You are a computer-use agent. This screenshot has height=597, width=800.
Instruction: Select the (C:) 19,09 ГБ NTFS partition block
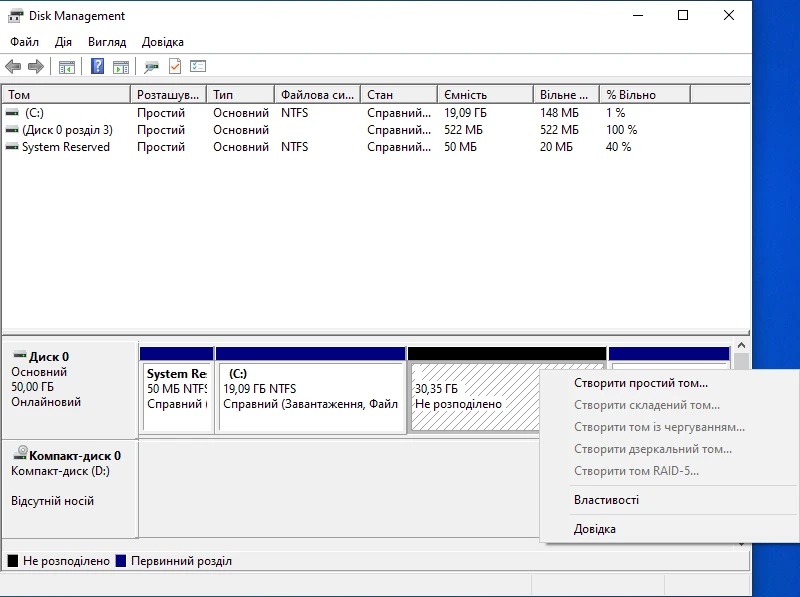[x=311, y=390]
